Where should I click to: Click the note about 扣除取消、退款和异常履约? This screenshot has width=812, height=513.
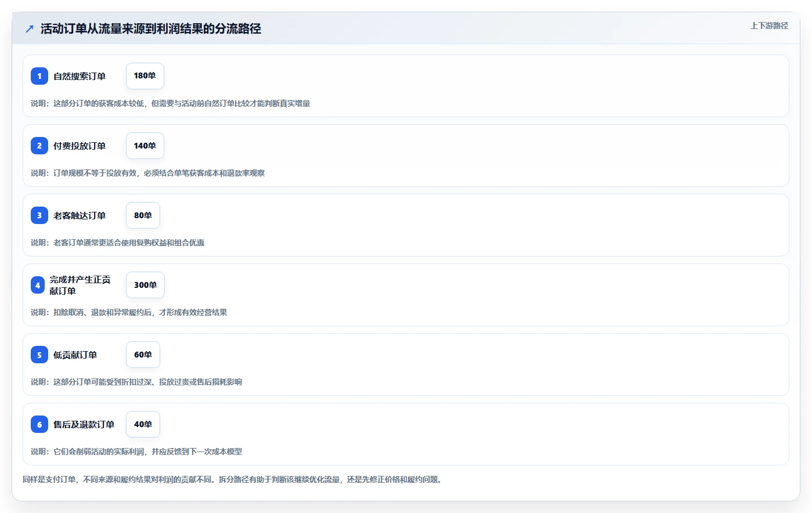pos(129,312)
